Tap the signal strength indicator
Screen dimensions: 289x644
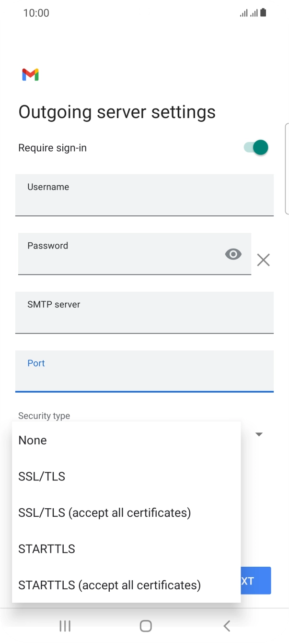249,13
